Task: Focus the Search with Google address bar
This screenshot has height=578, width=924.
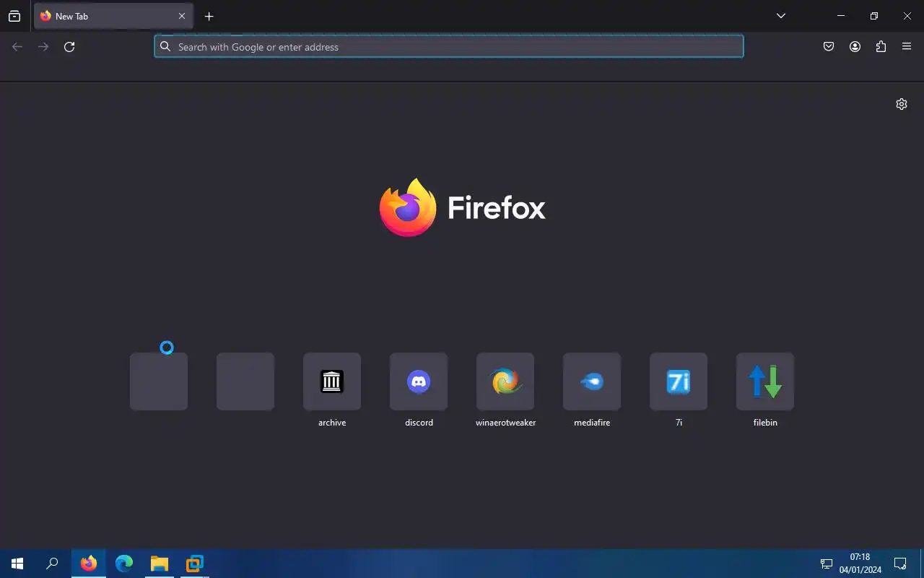Action: pos(449,47)
